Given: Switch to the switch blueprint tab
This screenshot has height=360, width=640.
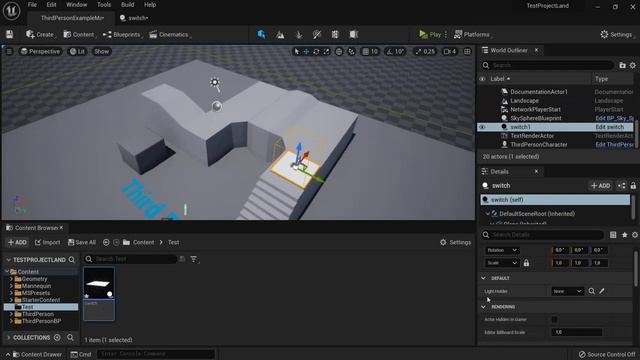Looking at the screenshot, I should (134, 18).
